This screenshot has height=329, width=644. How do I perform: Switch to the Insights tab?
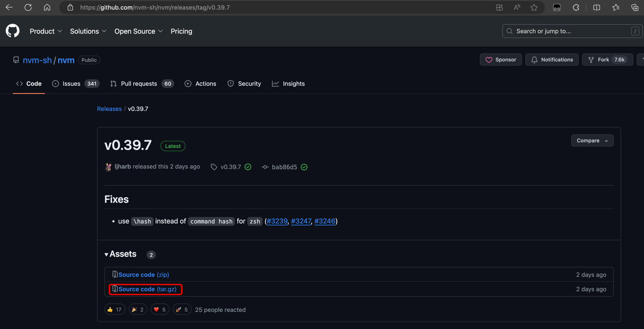click(x=288, y=84)
